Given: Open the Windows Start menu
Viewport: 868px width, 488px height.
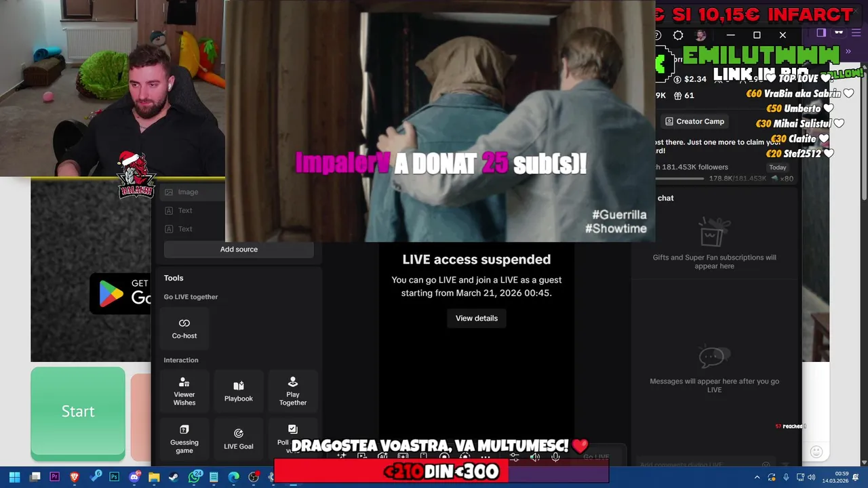Looking at the screenshot, I should point(14,477).
